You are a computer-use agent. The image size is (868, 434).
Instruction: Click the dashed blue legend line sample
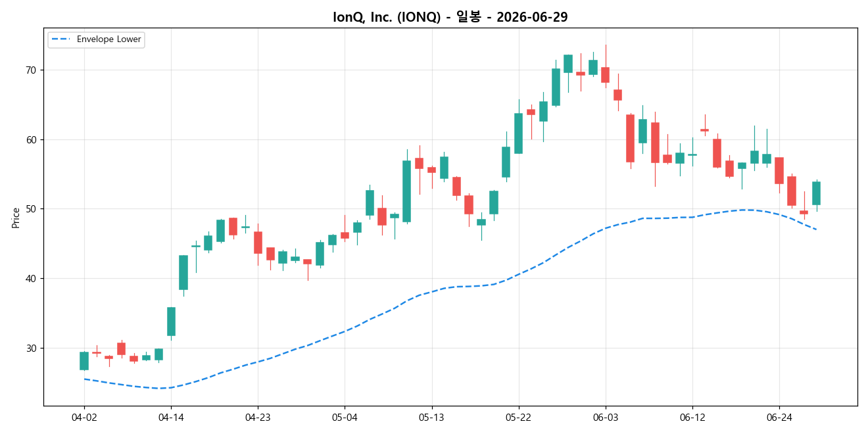click(x=62, y=39)
